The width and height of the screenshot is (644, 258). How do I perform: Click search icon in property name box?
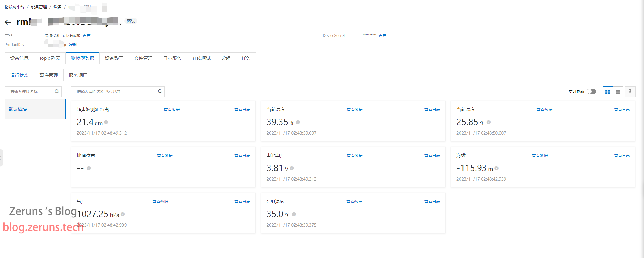(x=160, y=91)
